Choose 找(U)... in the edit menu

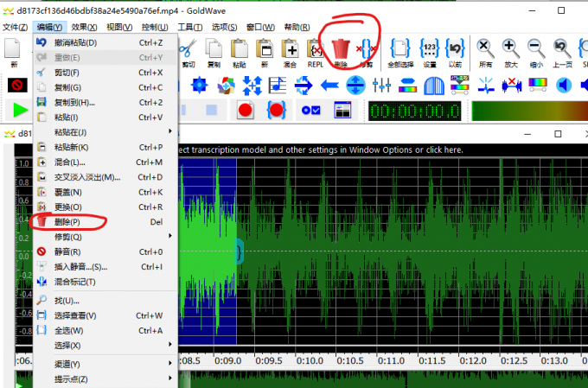click(x=105, y=301)
